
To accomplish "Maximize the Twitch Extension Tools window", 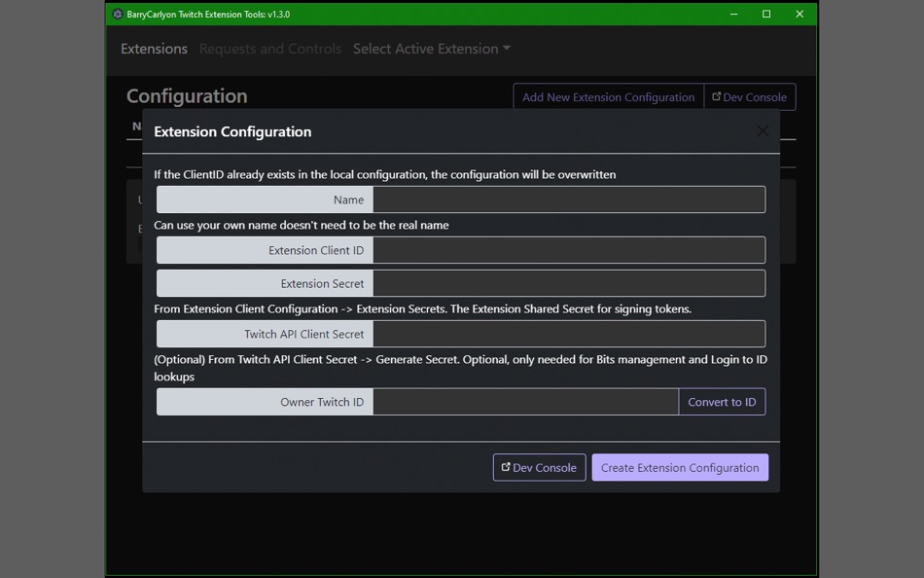I will tap(766, 15).
